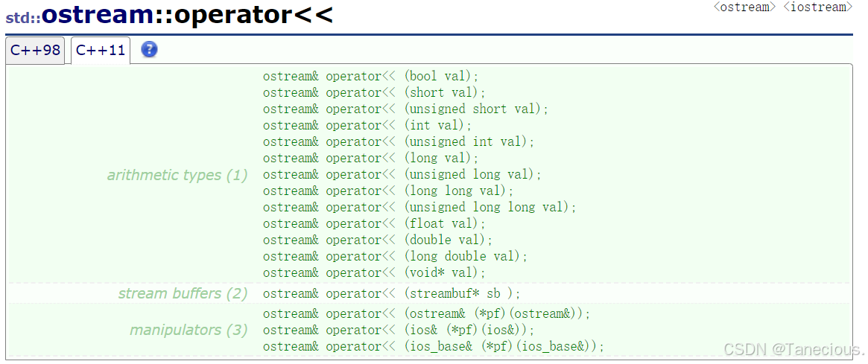
Task: Select the operator<< (unsigned long long val) line
Action: (x=419, y=208)
